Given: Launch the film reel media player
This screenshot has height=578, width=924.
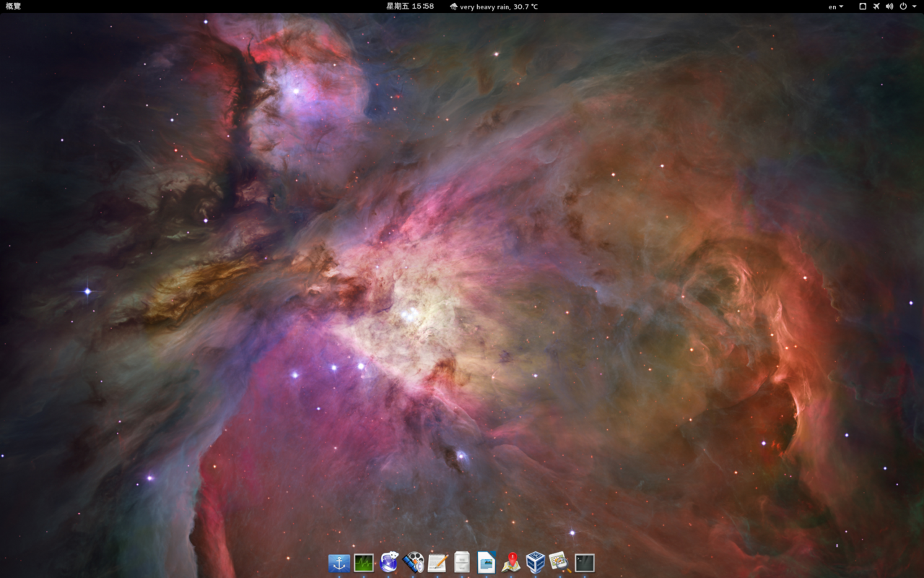Looking at the screenshot, I should (413, 563).
